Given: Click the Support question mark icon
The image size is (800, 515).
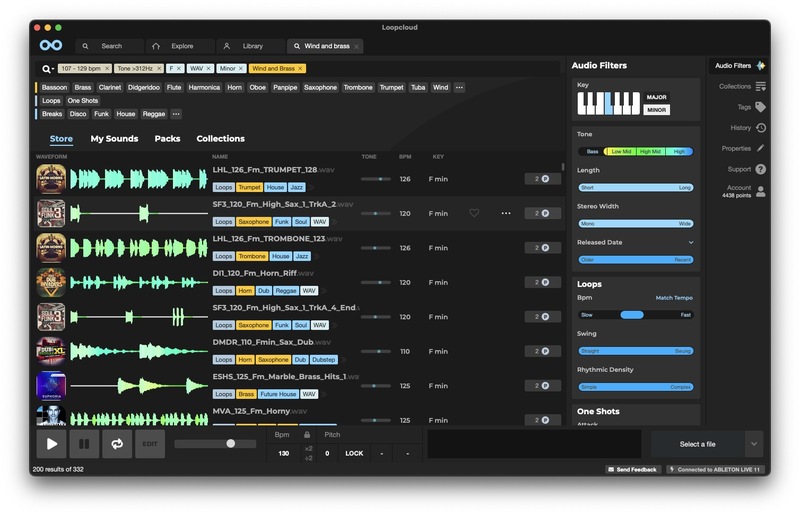Looking at the screenshot, I should pyautogui.click(x=760, y=169).
